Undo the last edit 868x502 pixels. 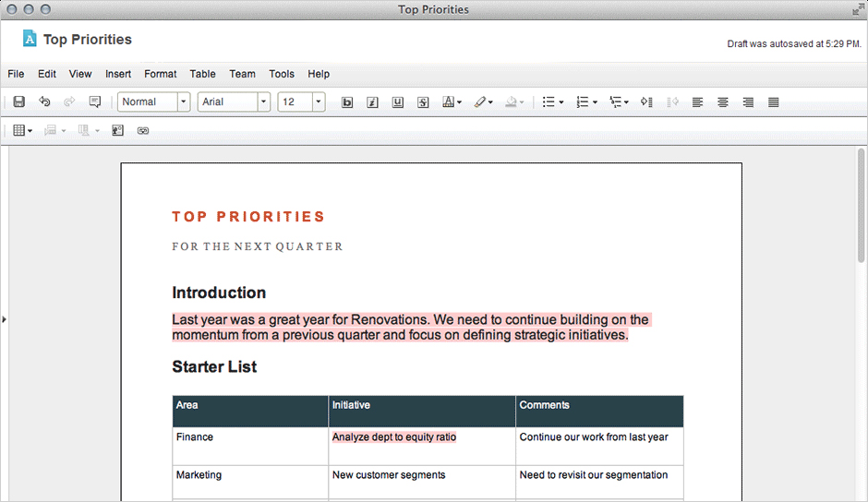44,102
